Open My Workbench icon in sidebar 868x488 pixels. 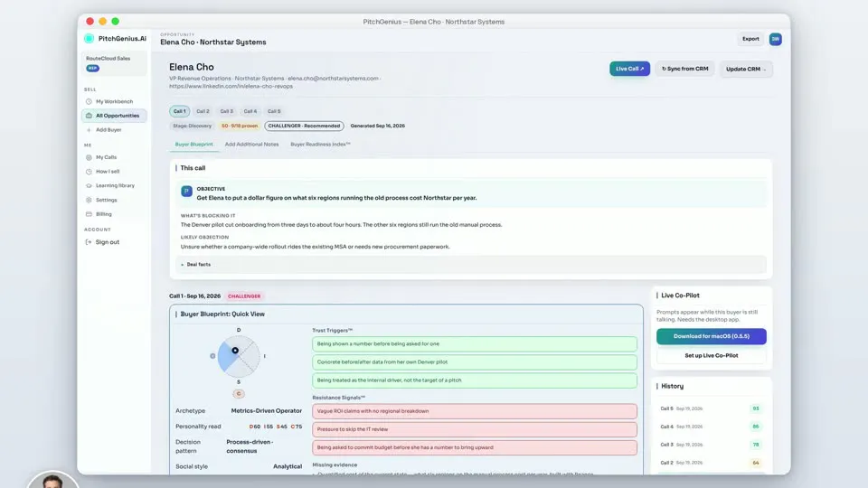[x=89, y=102]
